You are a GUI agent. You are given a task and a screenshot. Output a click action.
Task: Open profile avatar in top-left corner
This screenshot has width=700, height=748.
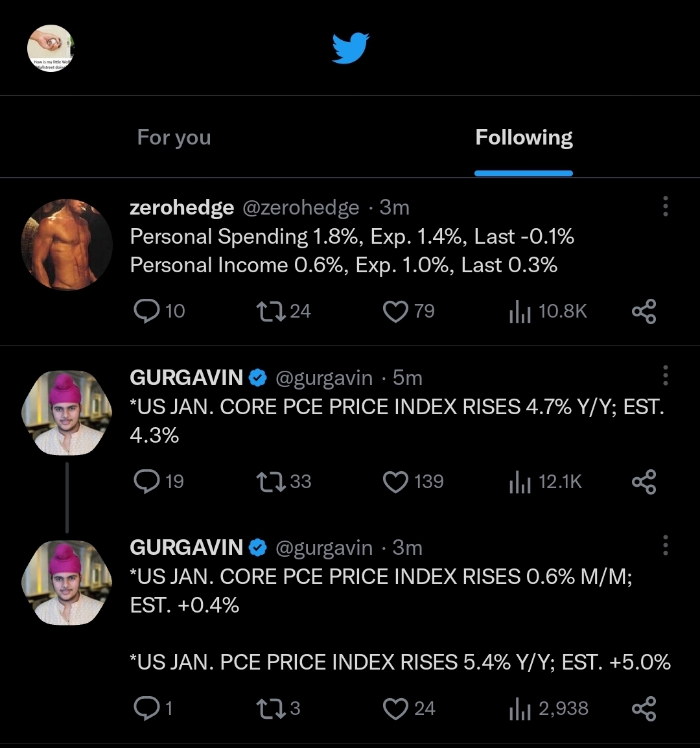[x=51, y=49]
